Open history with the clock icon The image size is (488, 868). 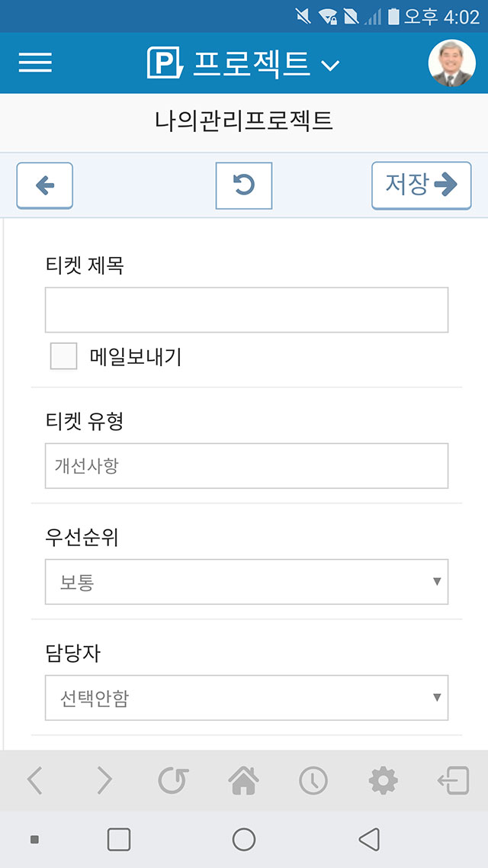(313, 780)
